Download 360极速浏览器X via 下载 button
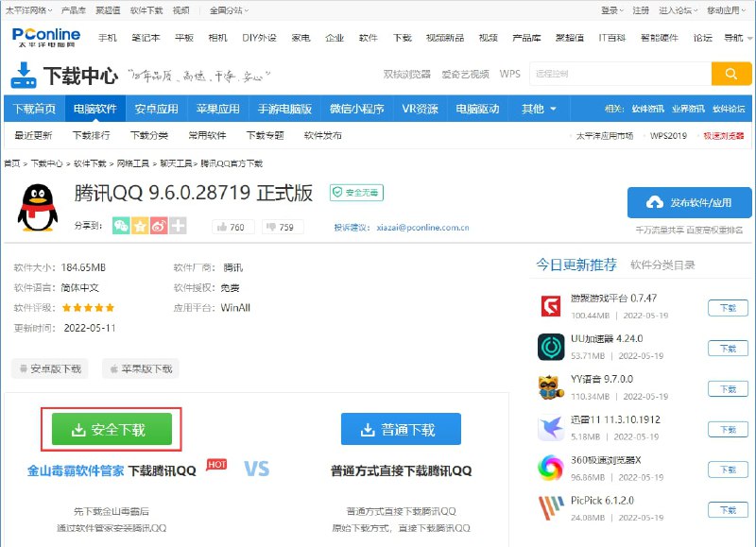Screen dimensions: 756x547 [728, 470]
